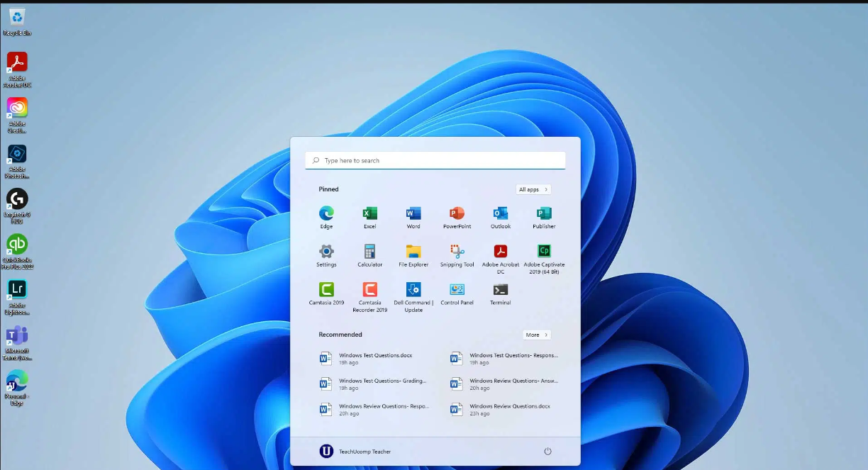
Task: Click the power button in Start menu
Action: (547, 452)
